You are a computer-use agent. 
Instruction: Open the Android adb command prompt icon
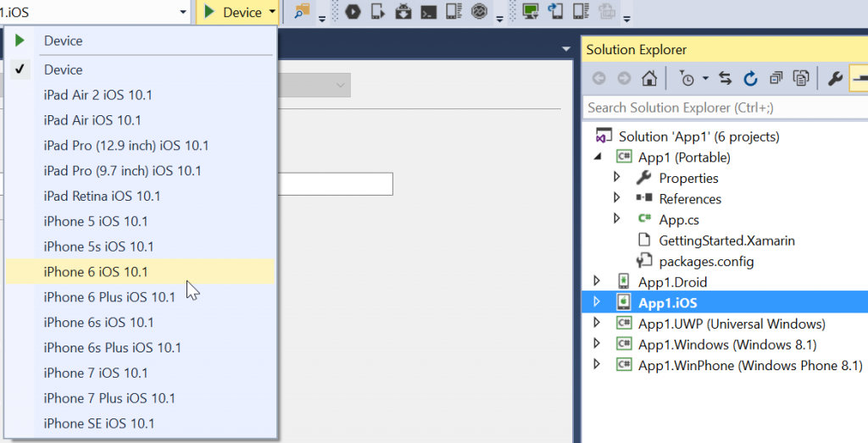click(428, 12)
